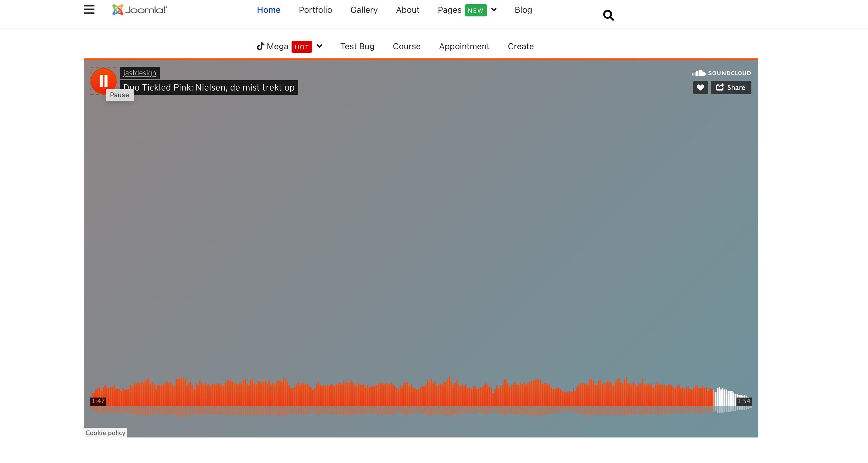Open the Cookie policy link
This screenshot has width=868, height=463.
click(105, 433)
